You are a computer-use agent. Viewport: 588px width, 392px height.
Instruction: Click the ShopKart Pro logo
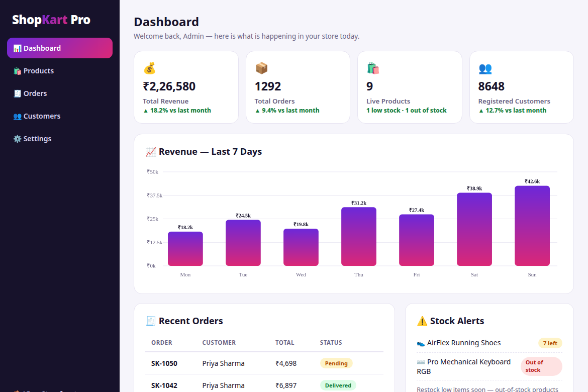(x=51, y=20)
